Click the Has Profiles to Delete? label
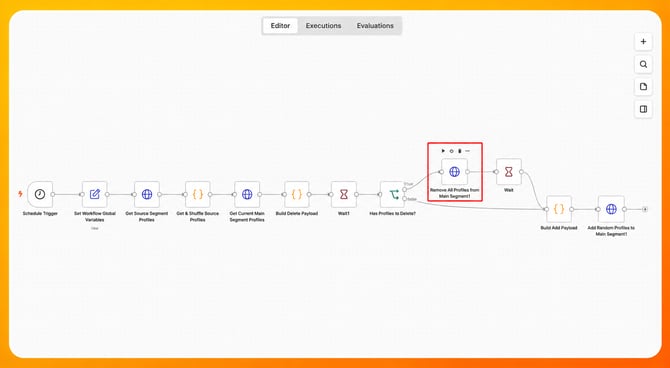 pyautogui.click(x=393, y=213)
